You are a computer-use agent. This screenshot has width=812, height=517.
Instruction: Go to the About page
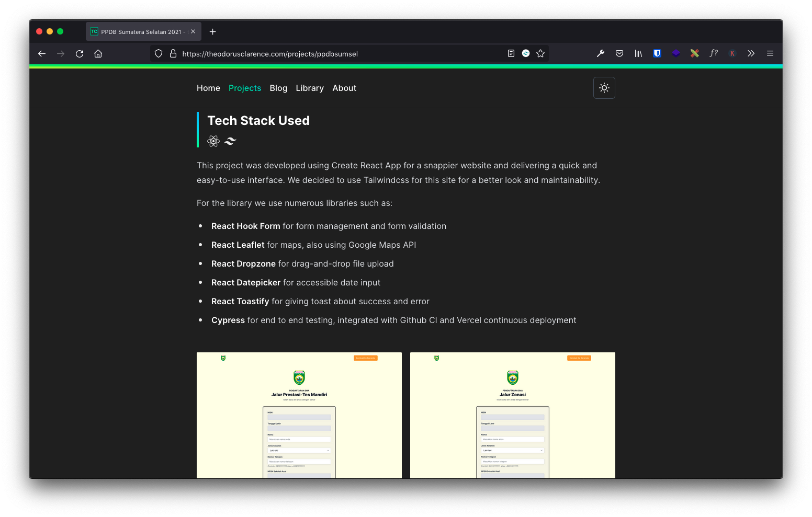click(344, 88)
